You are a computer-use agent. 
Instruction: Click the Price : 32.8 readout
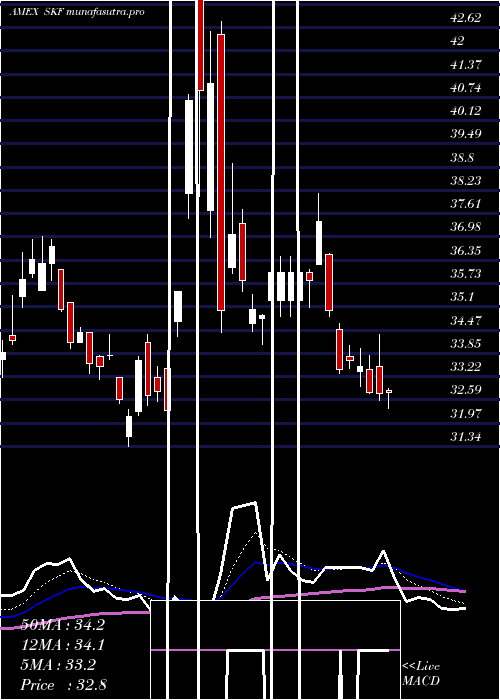[x=63, y=684]
